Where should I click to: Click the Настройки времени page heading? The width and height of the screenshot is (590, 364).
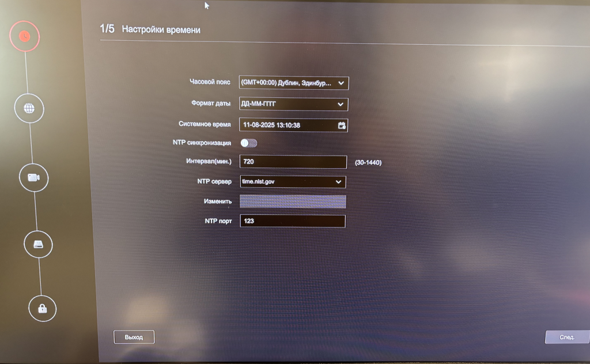tap(161, 30)
